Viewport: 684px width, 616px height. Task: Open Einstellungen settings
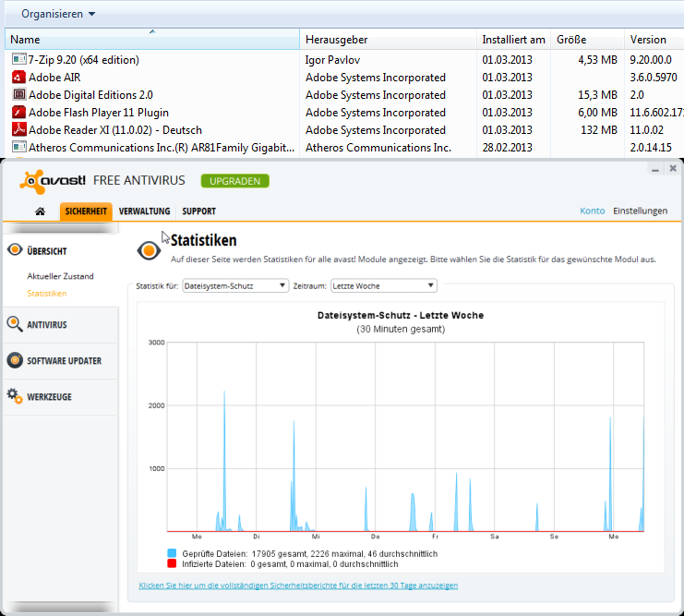[x=640, y=211]
